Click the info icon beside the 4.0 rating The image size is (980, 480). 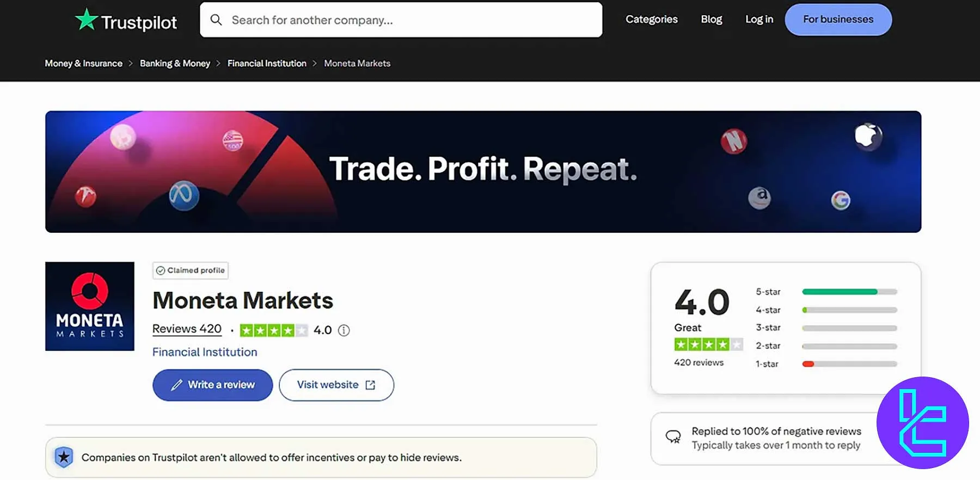(x=344, y=330)
